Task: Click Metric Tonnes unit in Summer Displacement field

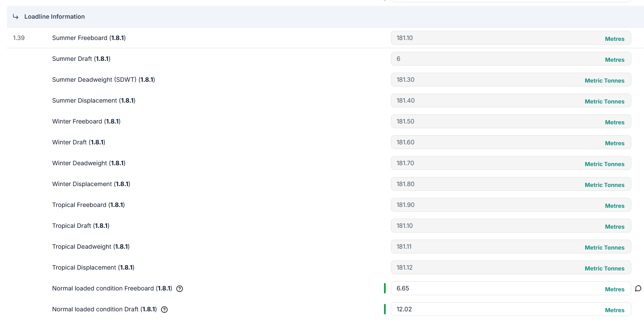Action: point(604,101)
